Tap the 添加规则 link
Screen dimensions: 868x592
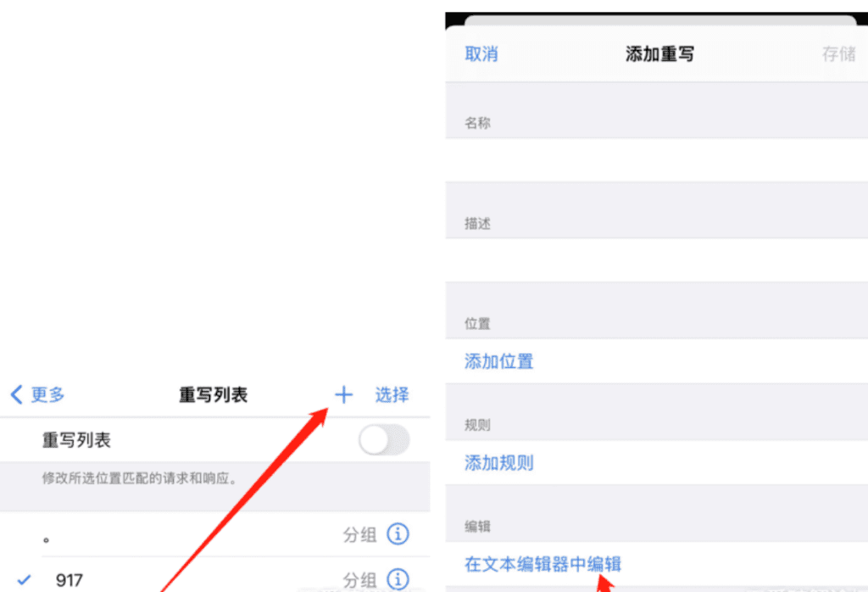498,463
